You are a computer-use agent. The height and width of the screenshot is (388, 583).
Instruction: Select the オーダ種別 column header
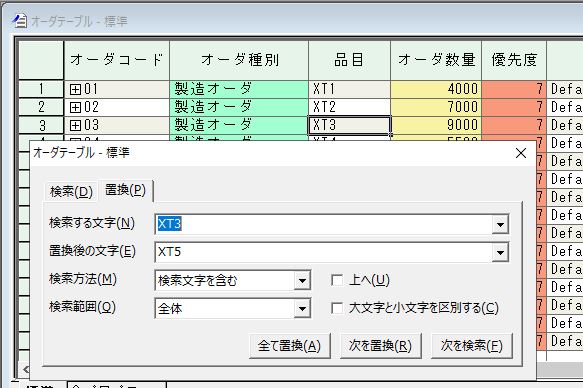click(x=239, y=60)
